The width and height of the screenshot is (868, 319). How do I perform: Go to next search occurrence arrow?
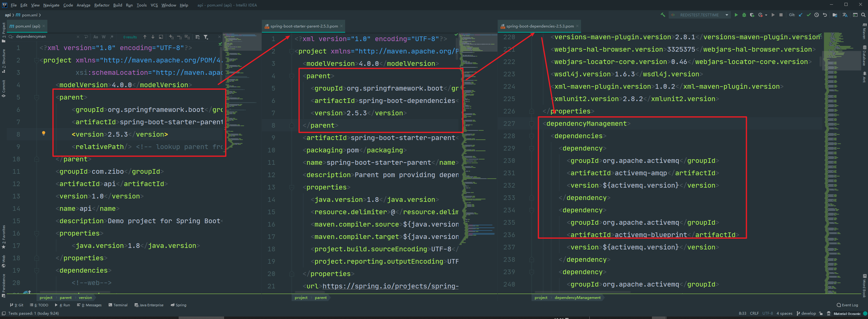coord(153,37)
